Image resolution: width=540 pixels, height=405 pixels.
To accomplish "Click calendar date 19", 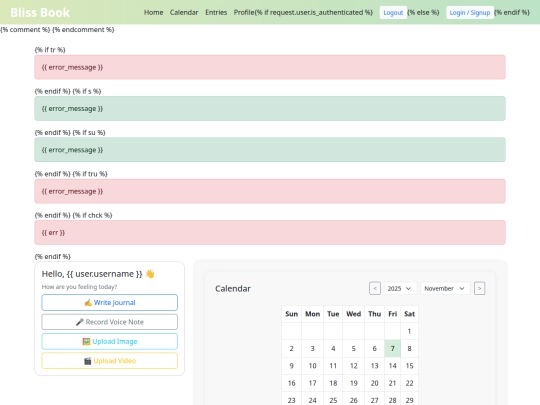I will click(354, 383).
